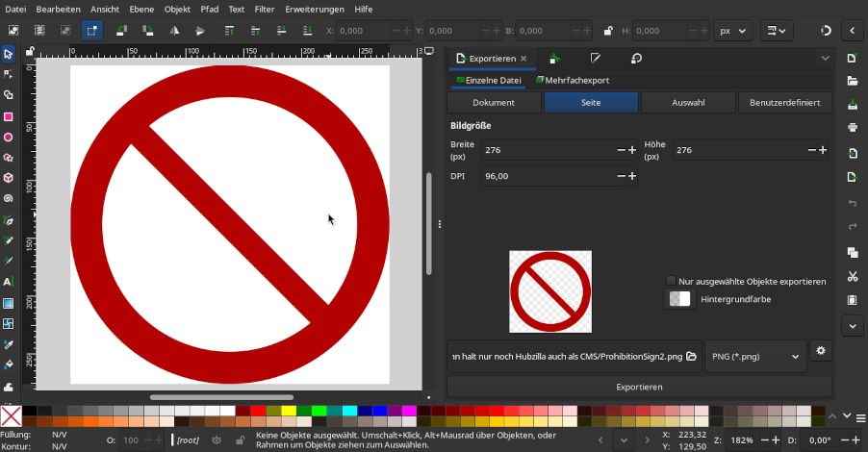The width and height of the screenshot is (868, 452).
Task: Click the Hintergrundfarbe color swatch
Action: (x=679, y=299)
